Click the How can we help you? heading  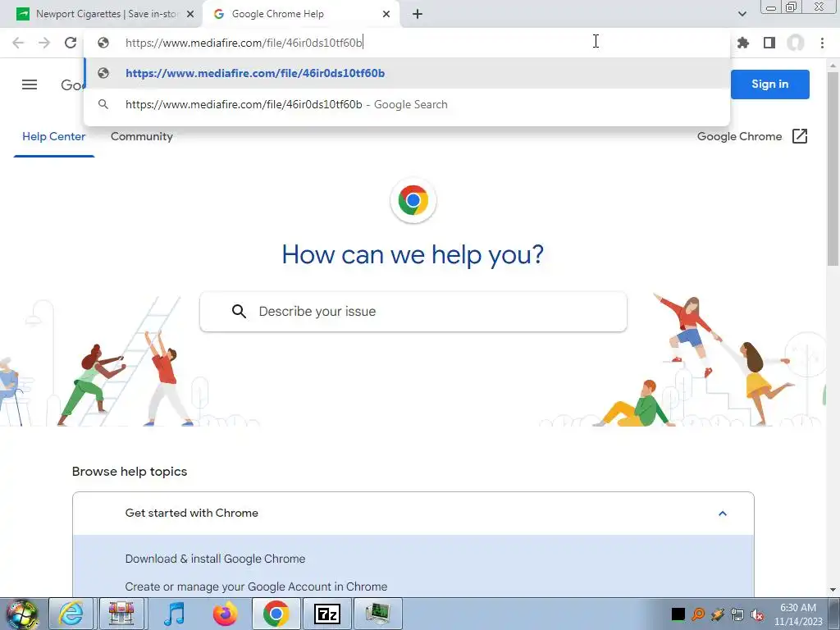coord(413,254)
